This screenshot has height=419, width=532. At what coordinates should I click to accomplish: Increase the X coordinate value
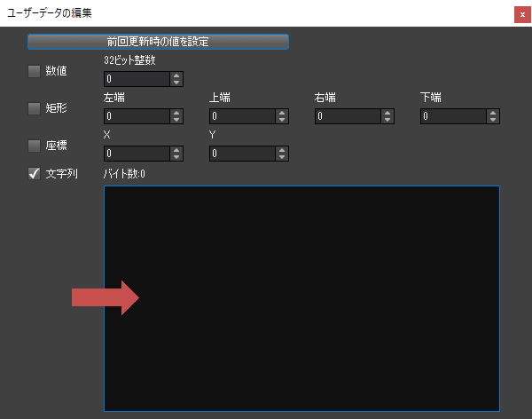(x=176, y=150)
